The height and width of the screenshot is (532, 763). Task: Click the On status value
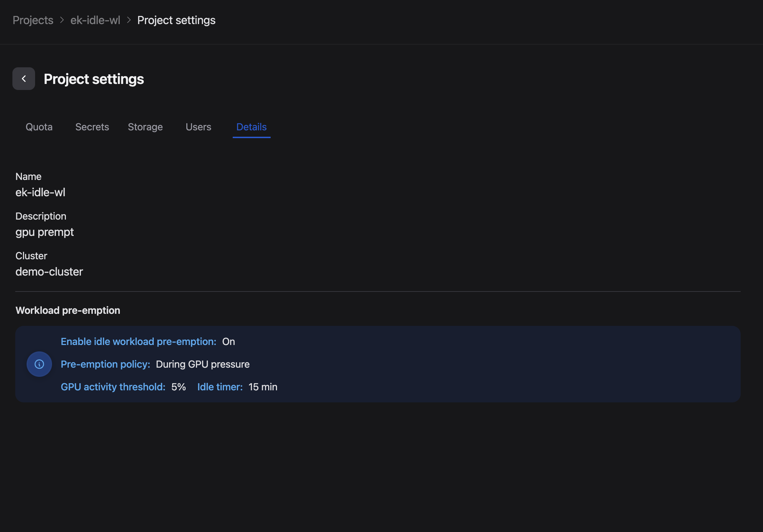pos(228,341)
